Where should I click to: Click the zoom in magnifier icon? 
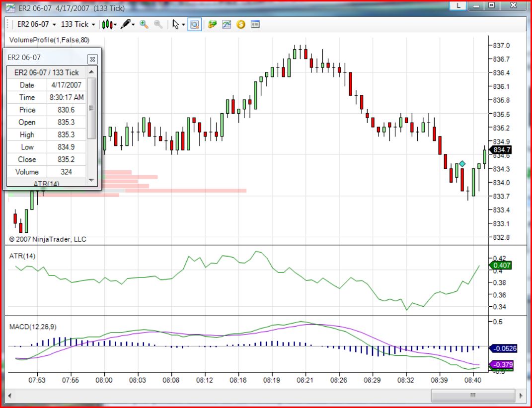144,24
